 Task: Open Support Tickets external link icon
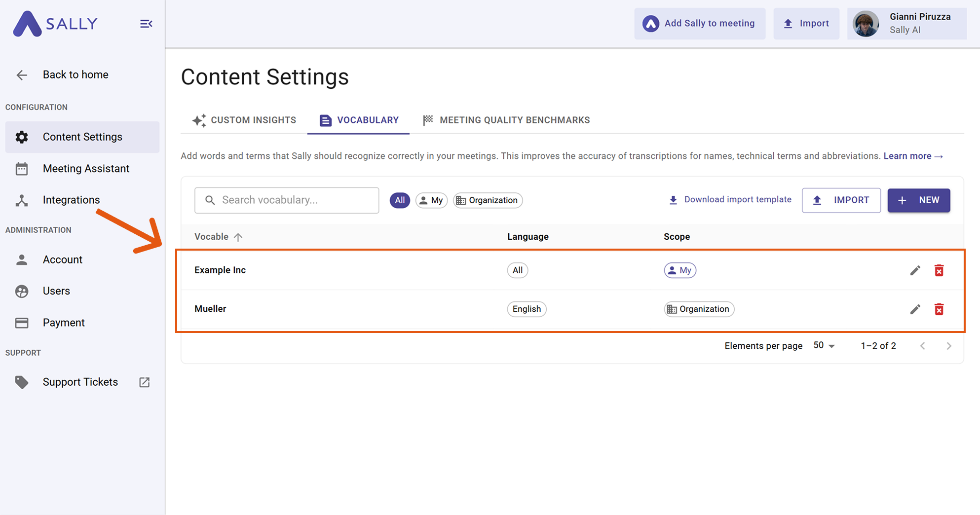point(144,382)
